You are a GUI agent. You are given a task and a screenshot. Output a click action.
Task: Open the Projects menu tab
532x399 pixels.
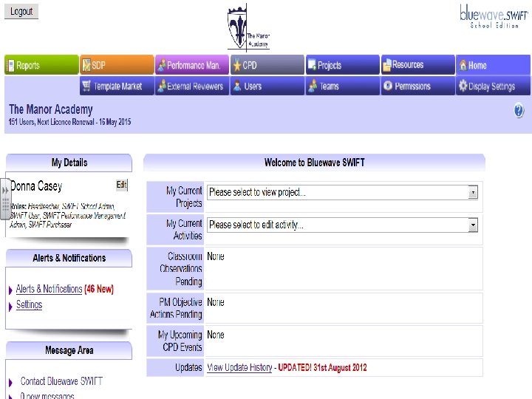(x=343, y=65)
